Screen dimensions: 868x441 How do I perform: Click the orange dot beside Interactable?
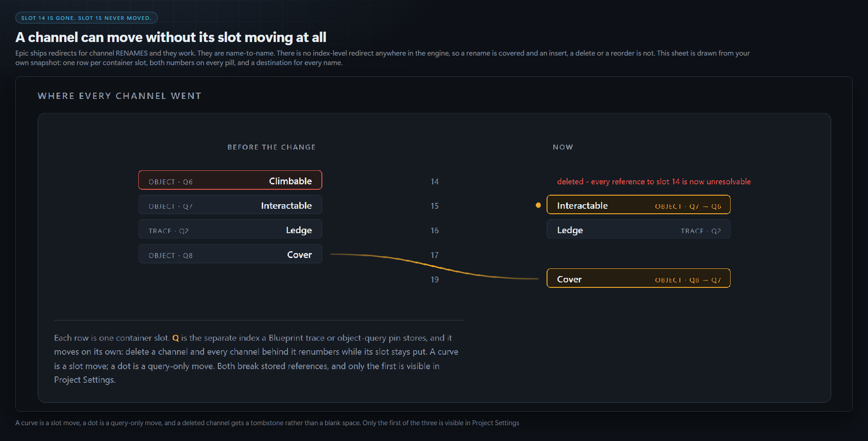[538, 205]
